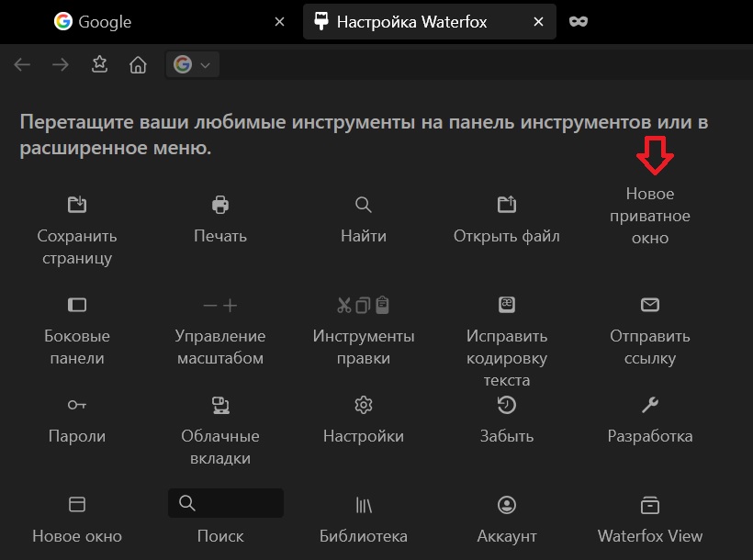Click the Открыть файл text label

(x=507, y=236)
